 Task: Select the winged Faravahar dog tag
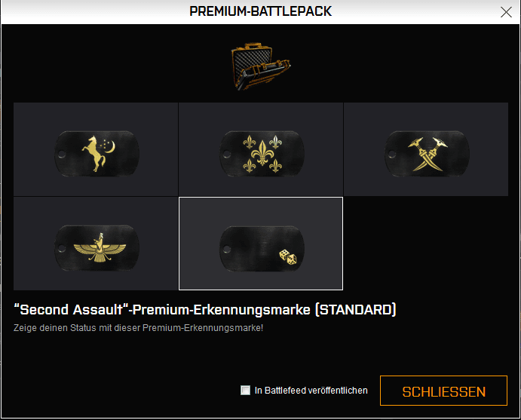(x=96, y=244)
